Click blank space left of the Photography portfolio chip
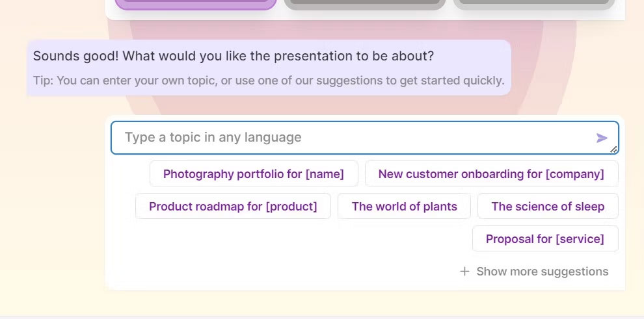The width and height of the screenshot is (644, 319). click(129, 173)
